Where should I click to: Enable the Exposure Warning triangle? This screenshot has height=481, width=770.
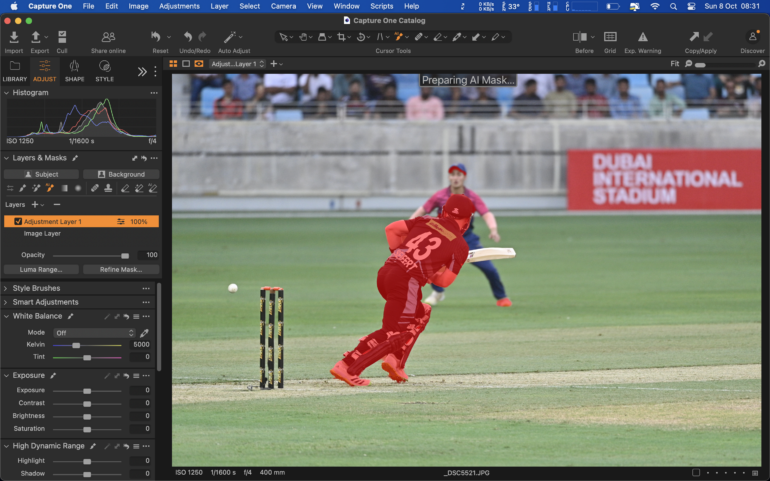point(642,37)
